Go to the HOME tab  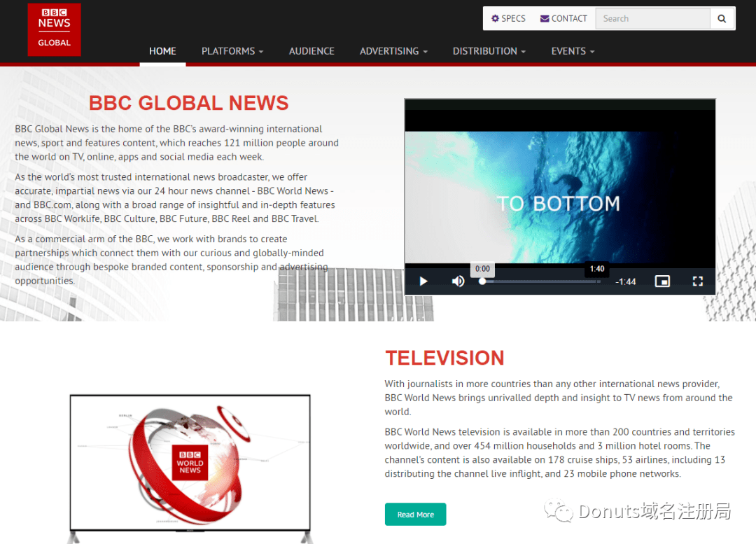tap(162, 51)
